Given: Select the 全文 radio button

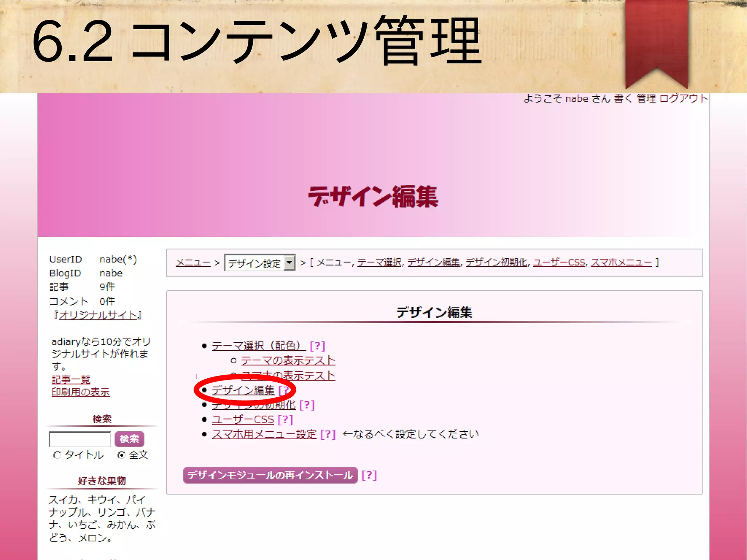Looking at the screenshot, I should (121, 455).
